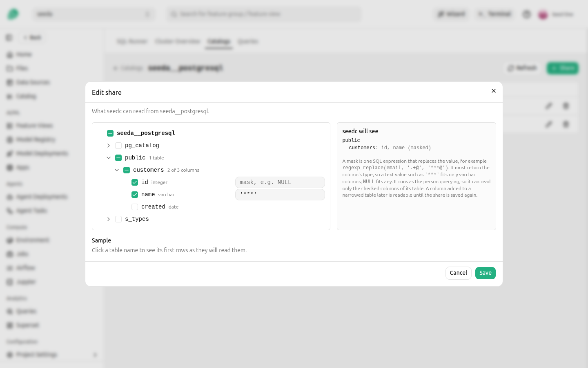
Task: Save the share settings
Action: (x=486, y=273)
